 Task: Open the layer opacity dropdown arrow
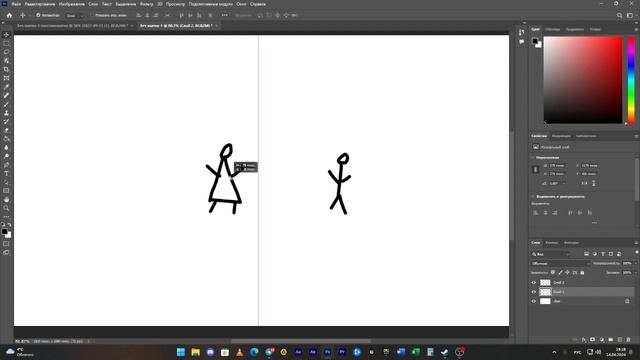coord(636,263)
